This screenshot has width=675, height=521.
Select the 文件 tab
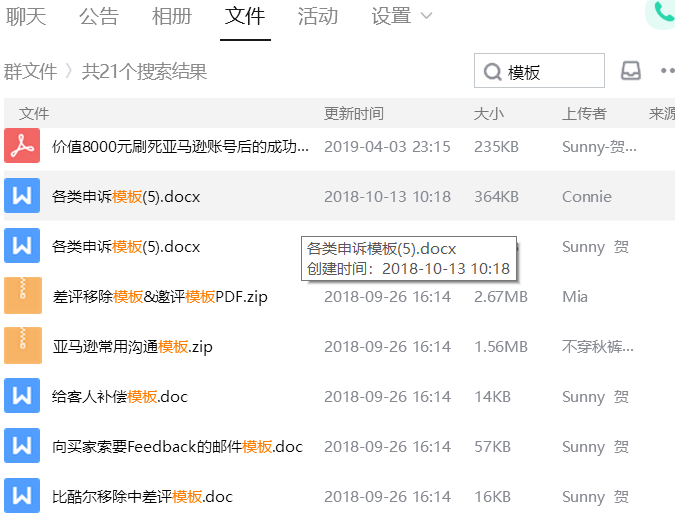245,17
